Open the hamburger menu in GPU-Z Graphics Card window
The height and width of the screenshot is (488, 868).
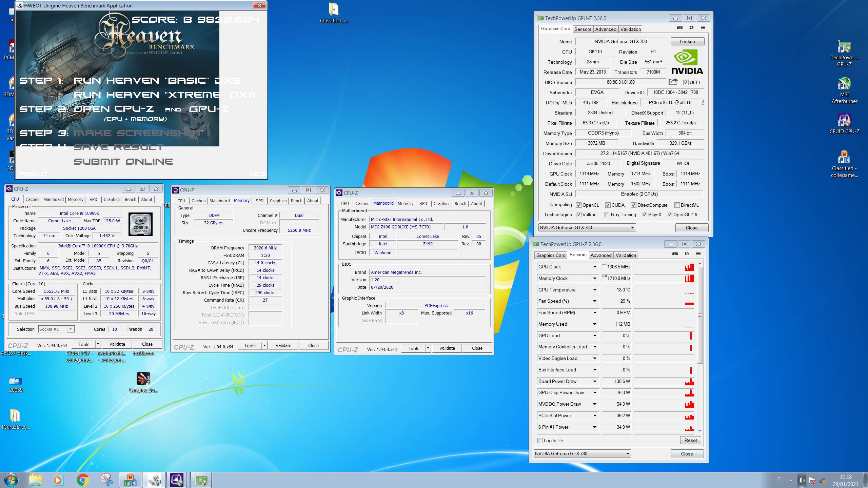703,28
